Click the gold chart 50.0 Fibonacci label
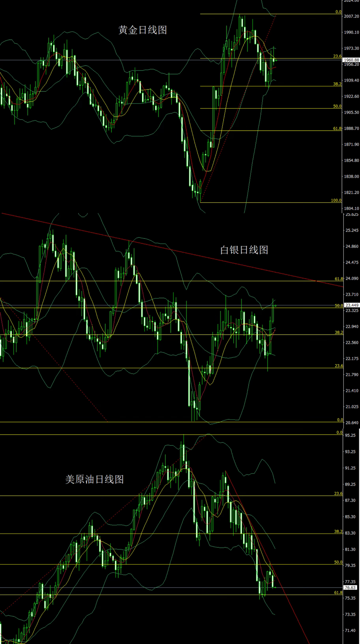 tap(337, 106)
